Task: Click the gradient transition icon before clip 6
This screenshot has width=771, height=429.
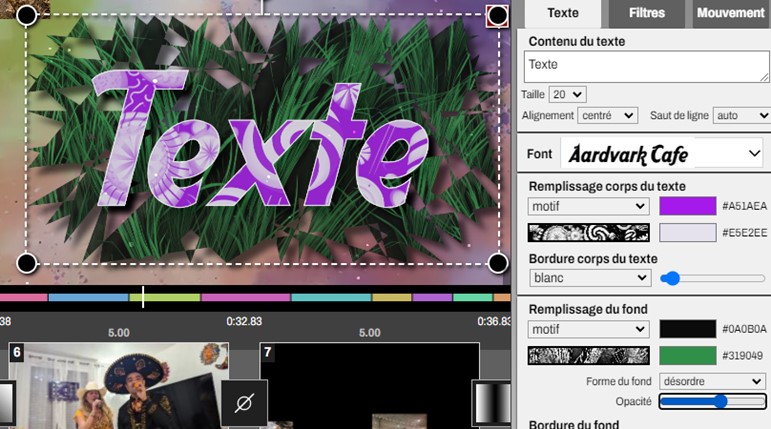Action: coord(5,403)
